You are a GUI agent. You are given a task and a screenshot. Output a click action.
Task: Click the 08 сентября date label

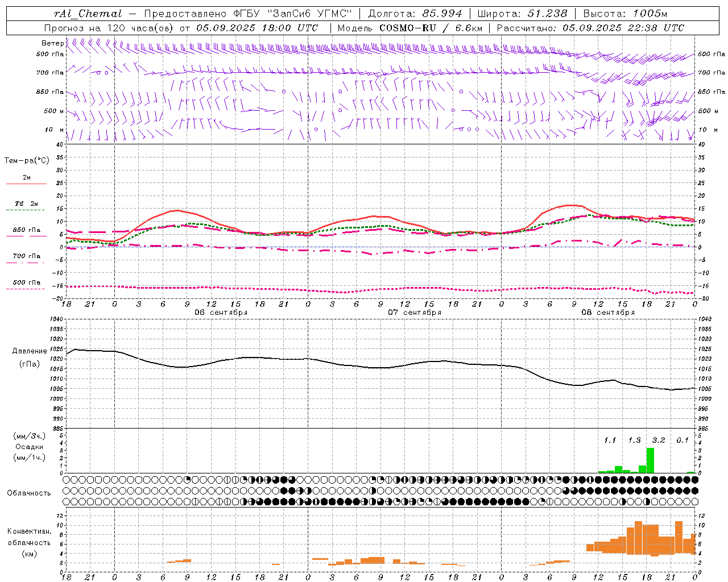tap(608, 312)
